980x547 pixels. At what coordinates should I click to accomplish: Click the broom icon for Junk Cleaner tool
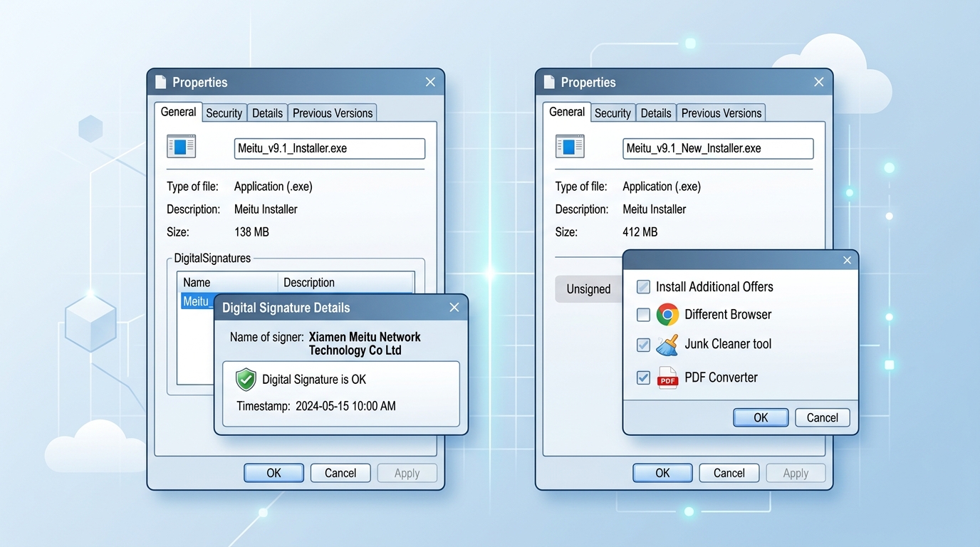point(667,345)
